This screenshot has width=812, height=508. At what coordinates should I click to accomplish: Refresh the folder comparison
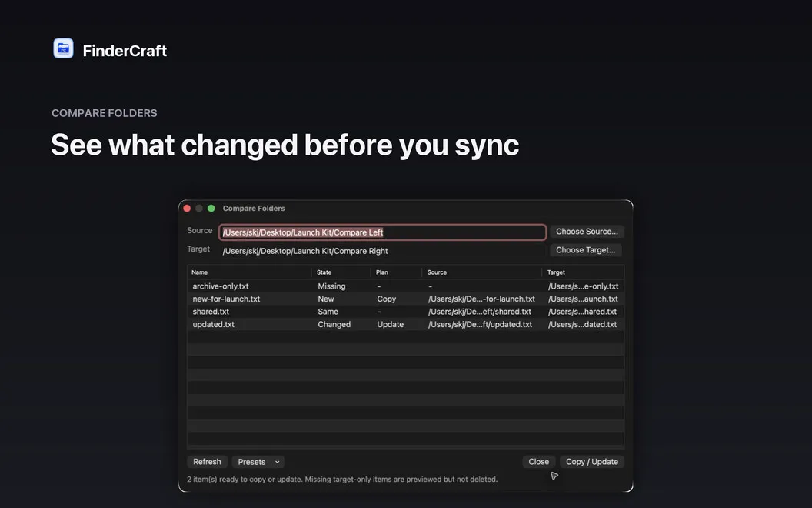click(x=207, y=461)
